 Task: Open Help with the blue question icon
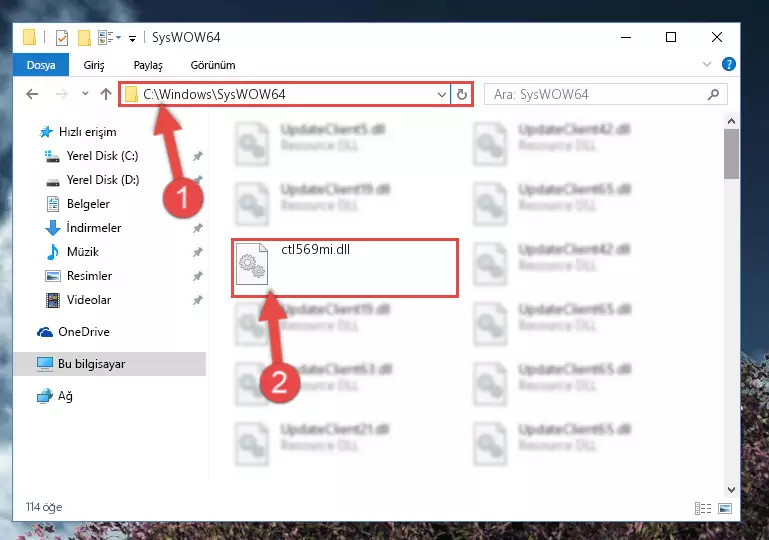point(729,64)
